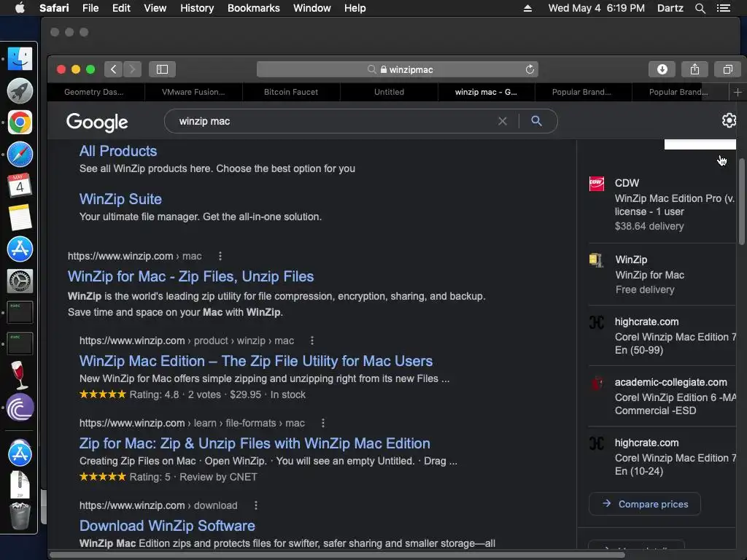
Task: Open the CDW WinZip Mac Edition Pro listing
Action: 662,205
